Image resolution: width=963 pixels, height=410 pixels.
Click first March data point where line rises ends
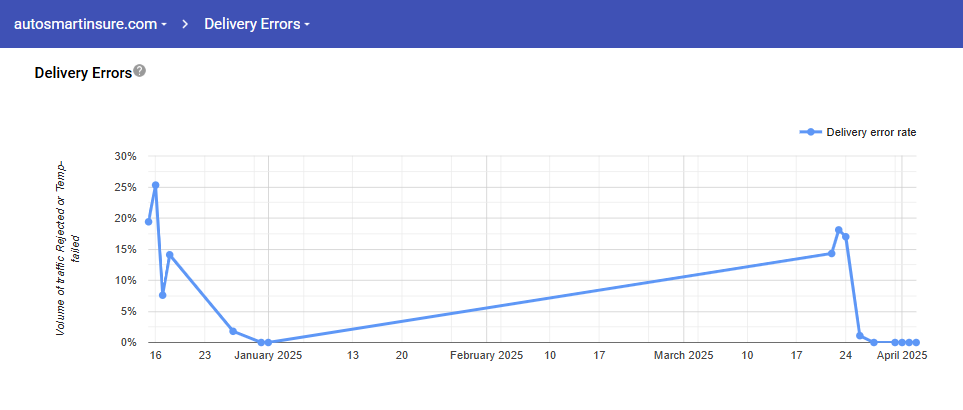tap(831, 253)
